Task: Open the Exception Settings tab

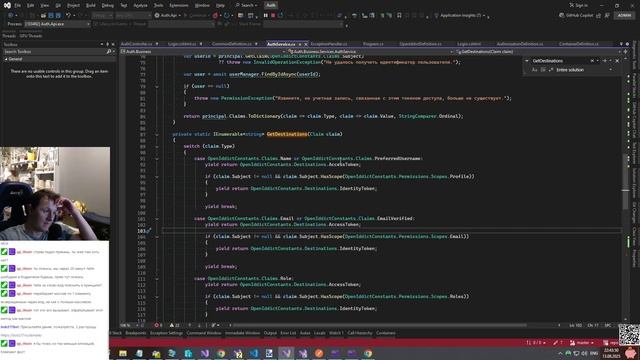Action: (166, 333)
